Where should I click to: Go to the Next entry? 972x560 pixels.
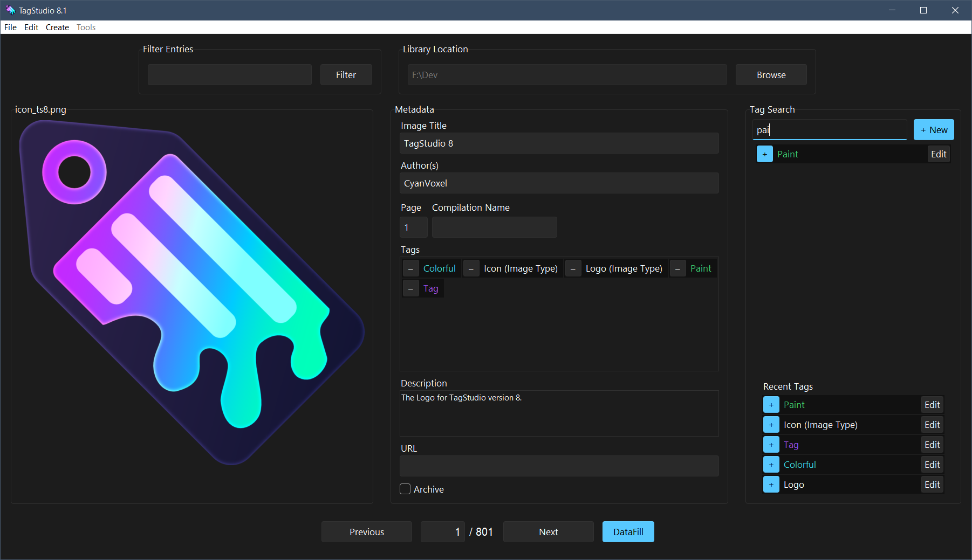[x=549, y=532]
